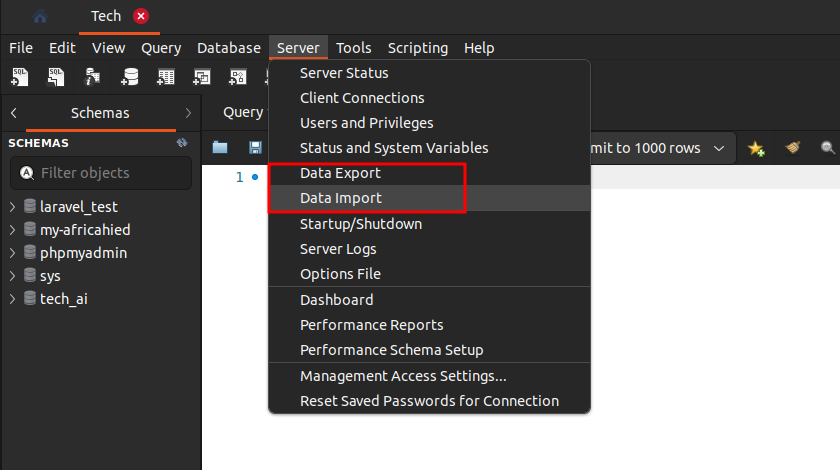Save the script floppy disk icon
Viewport: 840px width, 470px height.
(x=256, y=147)
